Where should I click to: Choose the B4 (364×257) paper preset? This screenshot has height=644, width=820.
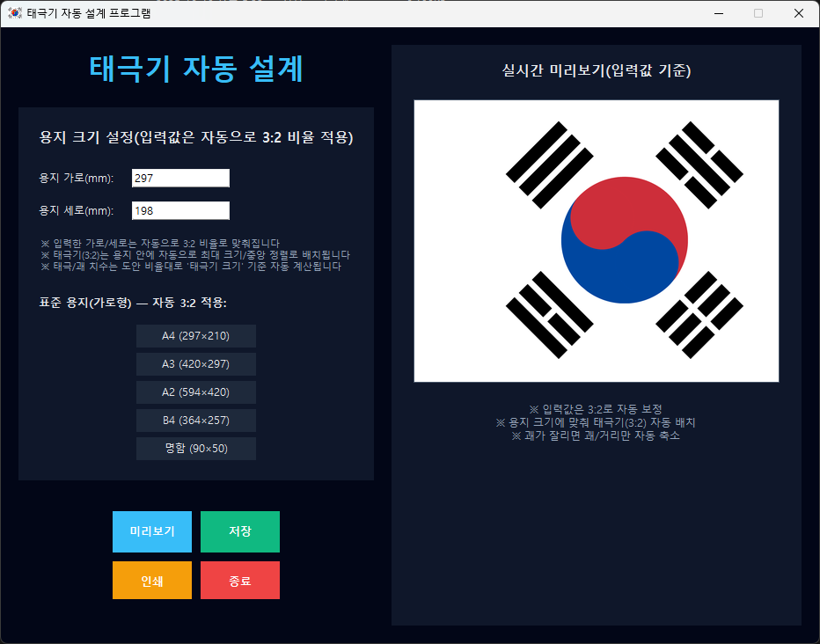[x=196, y=421]
